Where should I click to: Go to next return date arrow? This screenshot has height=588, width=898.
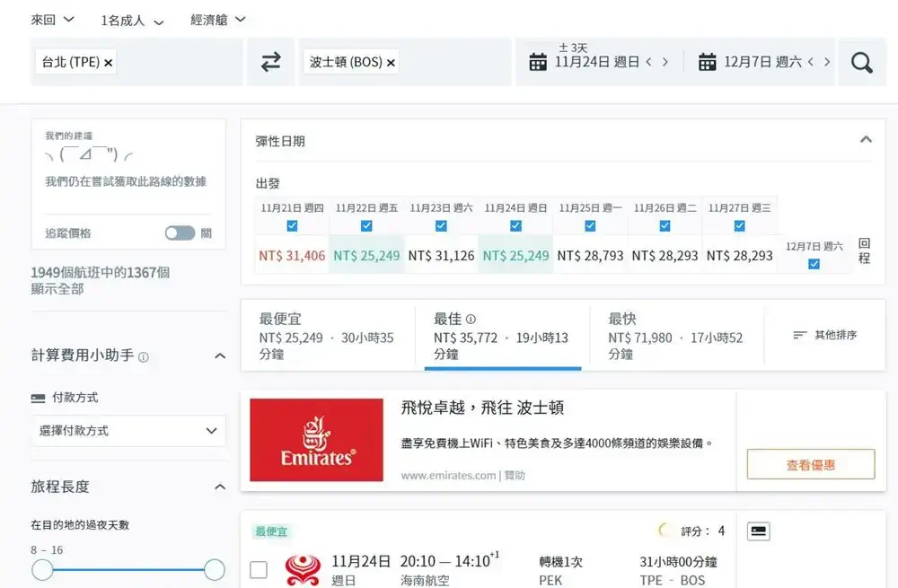tap(827, 62)
